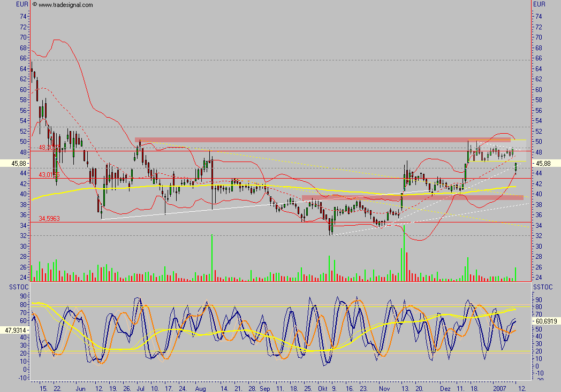Click the 34,5963 red level label
Viewport: 561px width, 392px height.
pos(49,219)
